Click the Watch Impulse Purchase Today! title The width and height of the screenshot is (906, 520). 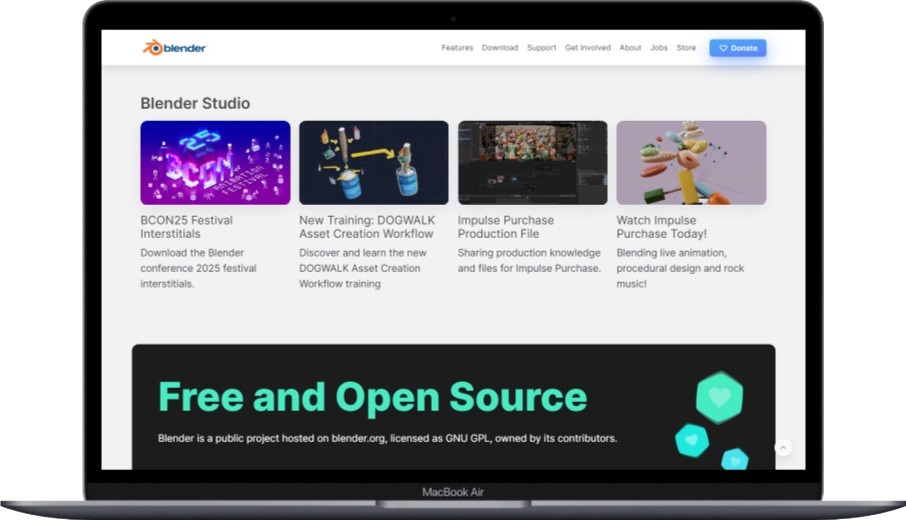click(x=662, y=227)
